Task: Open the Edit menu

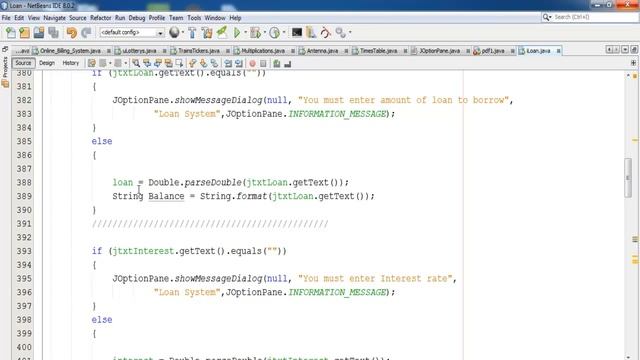Action: pyautogui.click(x=19, y=18)
